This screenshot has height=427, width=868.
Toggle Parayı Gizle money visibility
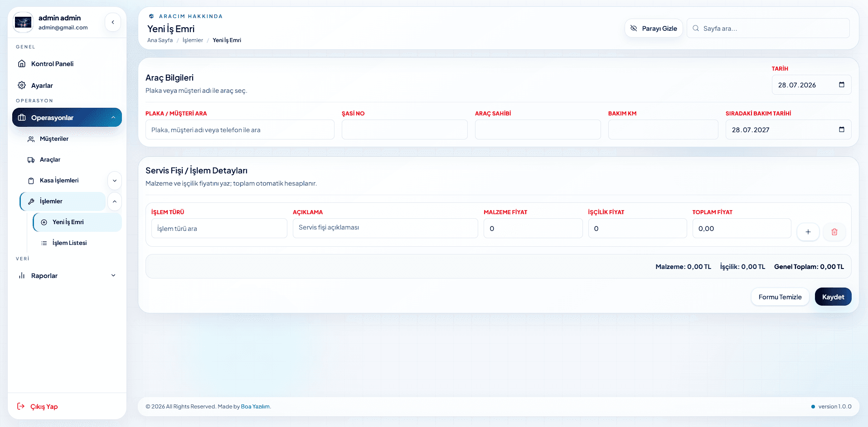pos(654,28)
